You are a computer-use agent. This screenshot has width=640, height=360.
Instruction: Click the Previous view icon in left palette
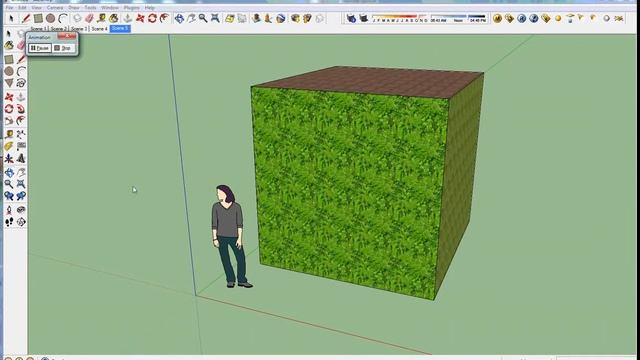[9, 196]
